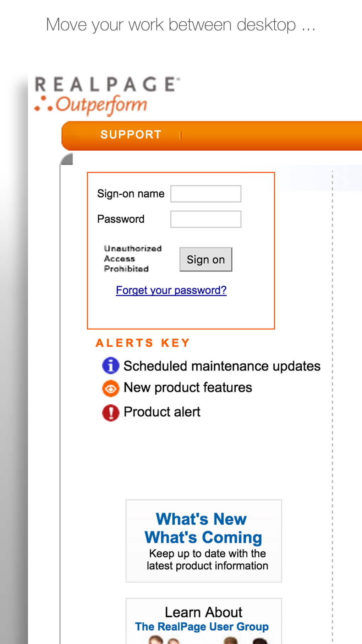
Task: Open The RealPage User Group link
Action: tap(202, 627)
